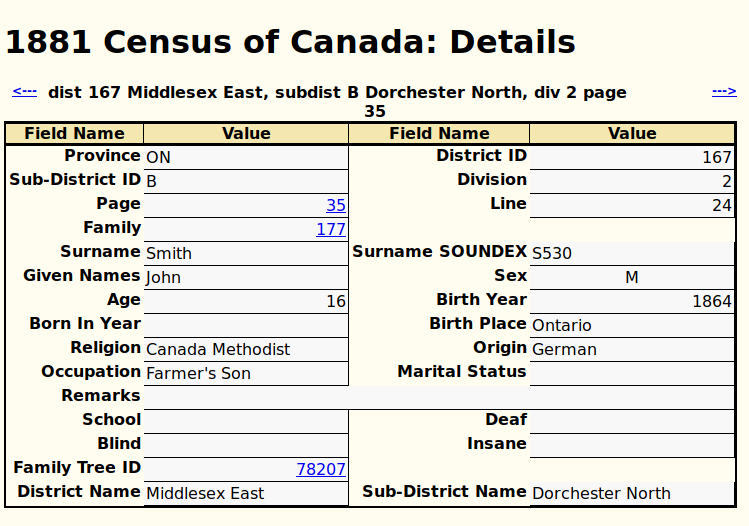
Task: Select the Line value 24
Action: pyautogui.click(x=722, y=205)
